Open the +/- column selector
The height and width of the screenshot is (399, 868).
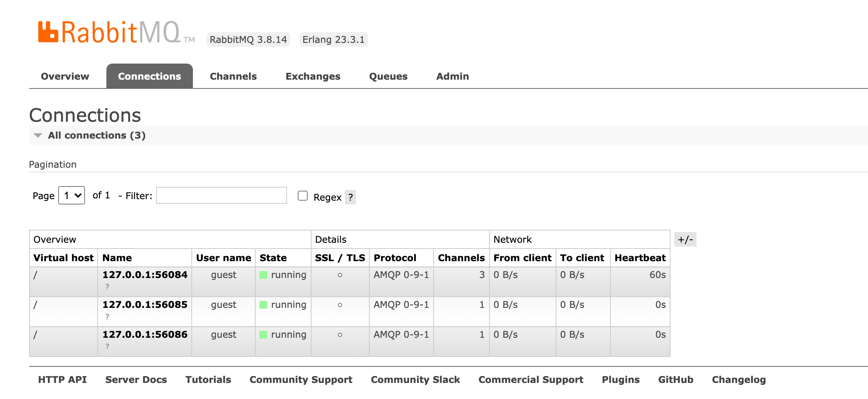[x=685, y=239]
